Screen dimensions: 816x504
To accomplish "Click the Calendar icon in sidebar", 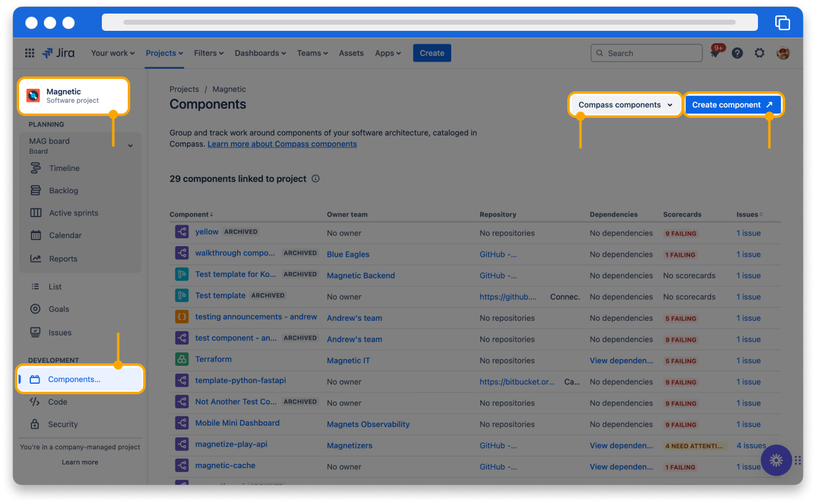I will click(36, 235).
